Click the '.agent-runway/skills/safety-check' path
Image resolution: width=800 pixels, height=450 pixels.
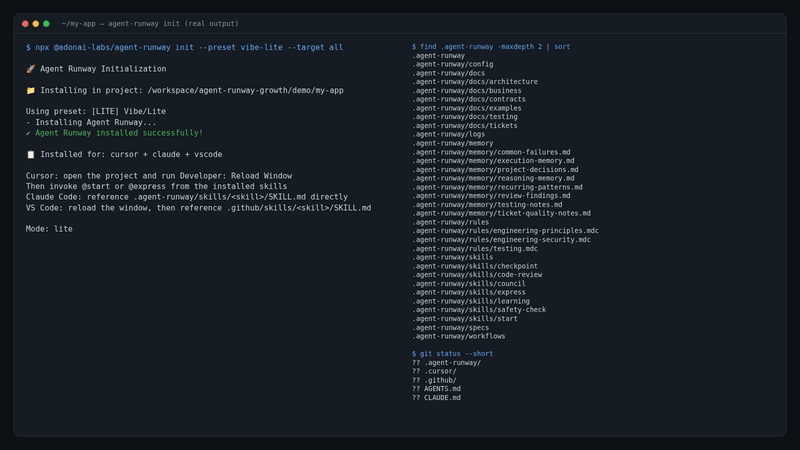[479, 310]
